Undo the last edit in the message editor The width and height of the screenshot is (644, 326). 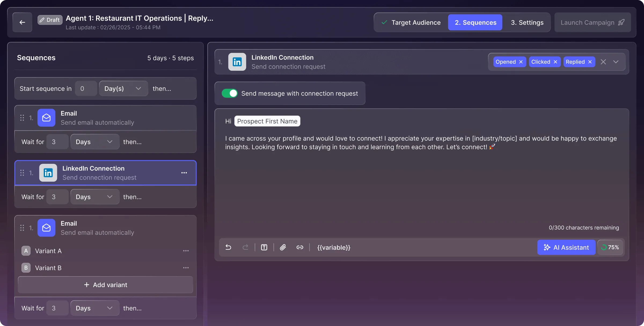(x=228, y=247)
